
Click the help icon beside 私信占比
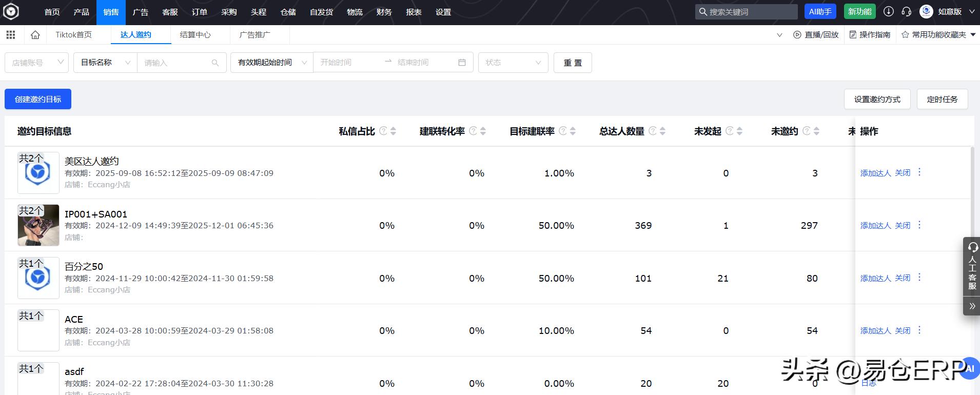click(383, 131)
